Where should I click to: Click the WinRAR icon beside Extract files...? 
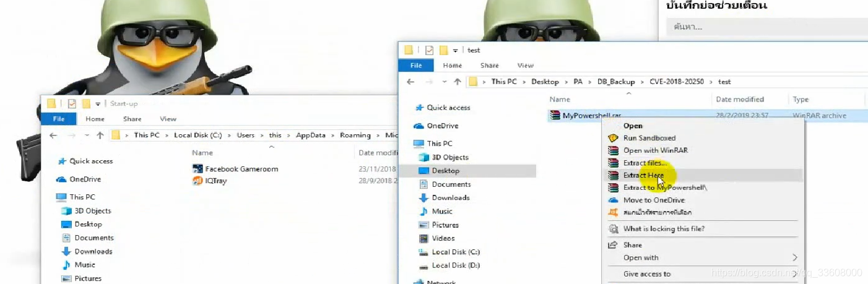tap(613, 163)
